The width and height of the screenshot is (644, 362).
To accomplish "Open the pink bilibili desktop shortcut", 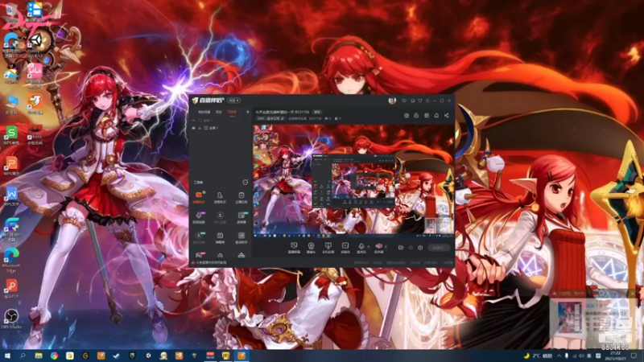I will [x=35, y=76].
